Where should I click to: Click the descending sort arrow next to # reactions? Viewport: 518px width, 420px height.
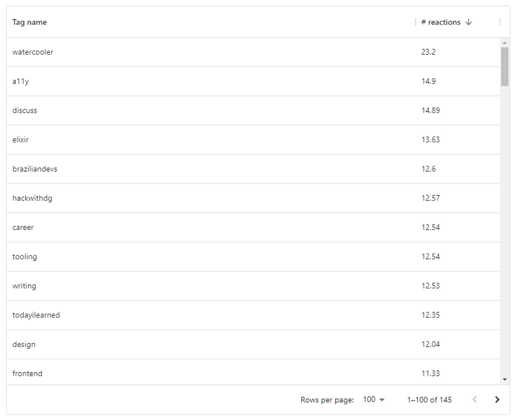click(x=468, y=22)
